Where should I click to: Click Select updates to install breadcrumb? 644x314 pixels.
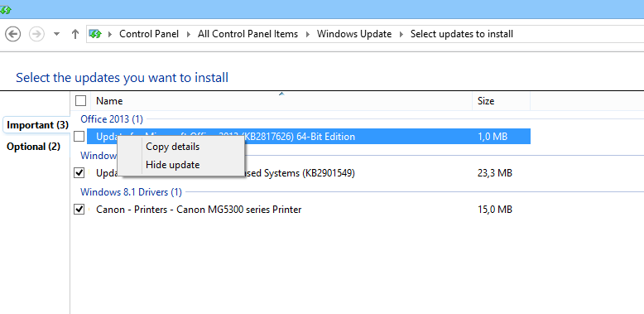click(462, 34)
